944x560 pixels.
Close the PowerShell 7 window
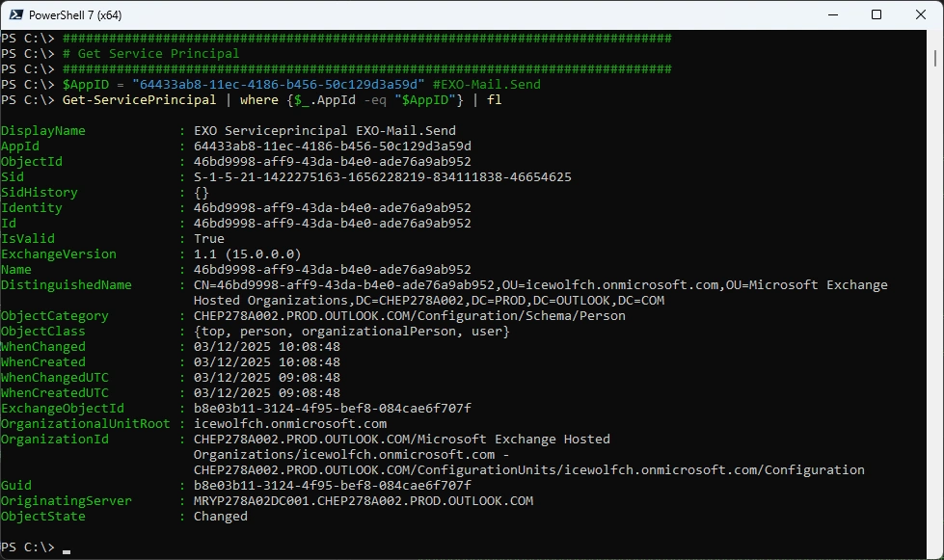point(920,14)
